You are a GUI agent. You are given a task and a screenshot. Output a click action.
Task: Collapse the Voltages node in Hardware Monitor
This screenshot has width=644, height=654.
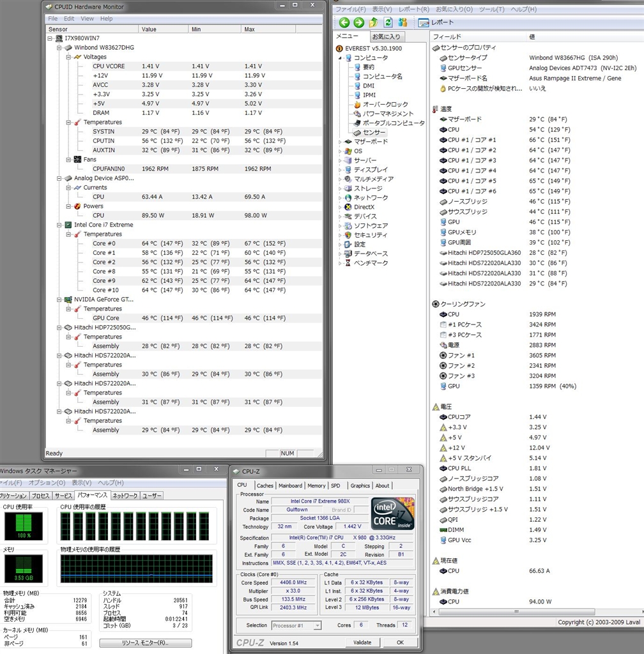pyautogui.click(x=68, y=57)
